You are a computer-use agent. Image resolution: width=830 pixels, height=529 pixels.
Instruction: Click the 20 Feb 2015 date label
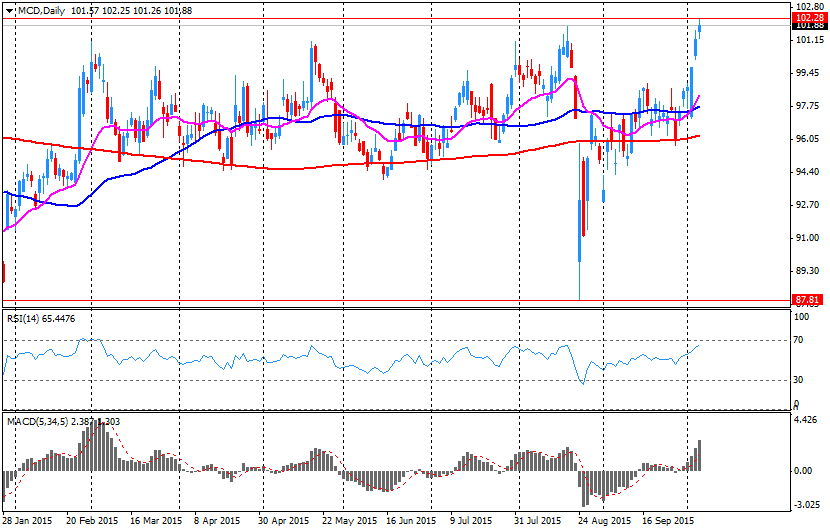tap(93, 521)
